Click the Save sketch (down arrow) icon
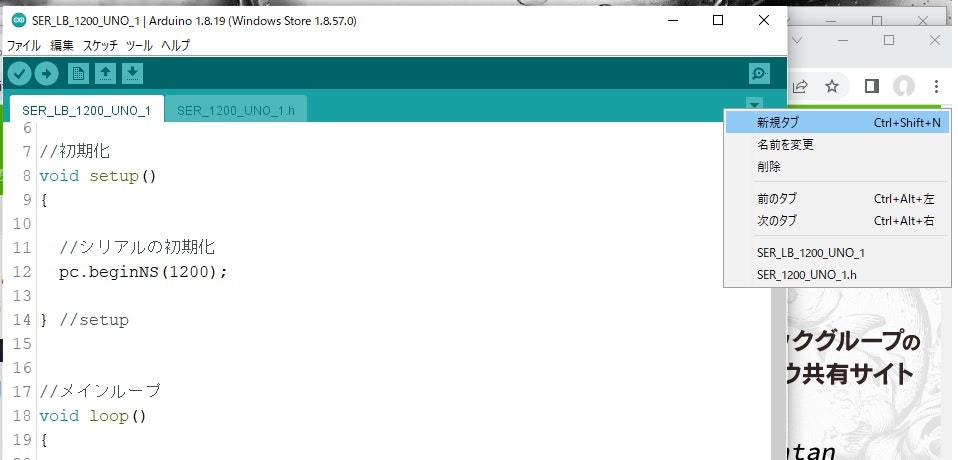 (132, 74)
